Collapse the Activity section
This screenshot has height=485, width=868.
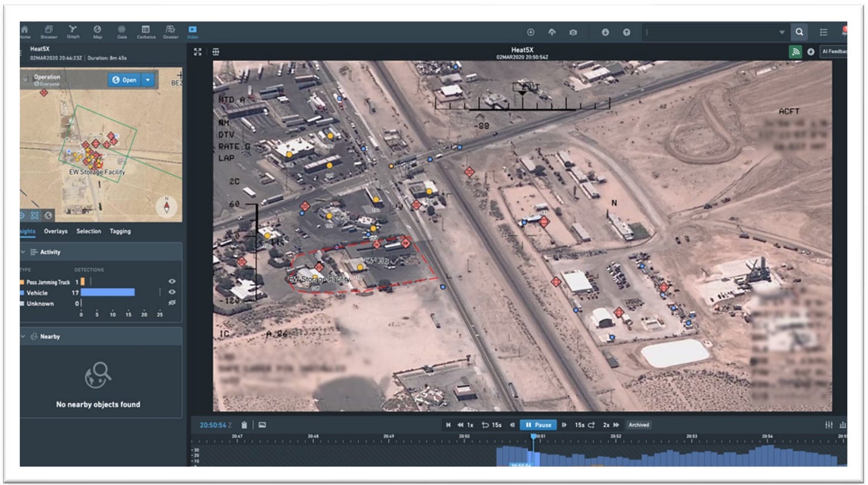pos(23,252)
